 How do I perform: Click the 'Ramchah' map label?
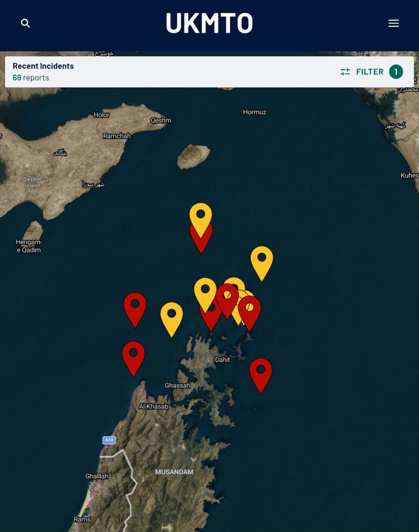(117, 136)
